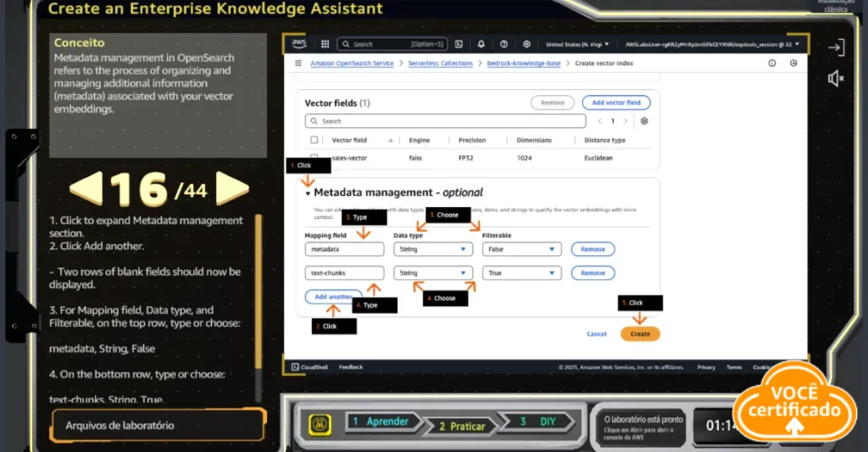Go to previous vector fields page

[x=599, y=120]
